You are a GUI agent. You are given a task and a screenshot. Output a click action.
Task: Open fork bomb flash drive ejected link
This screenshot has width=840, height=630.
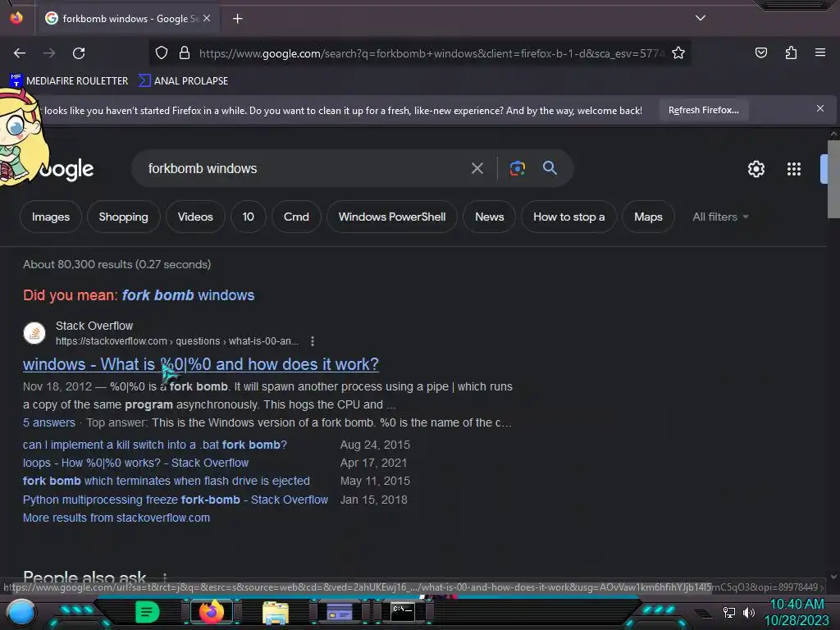point(166,481)
